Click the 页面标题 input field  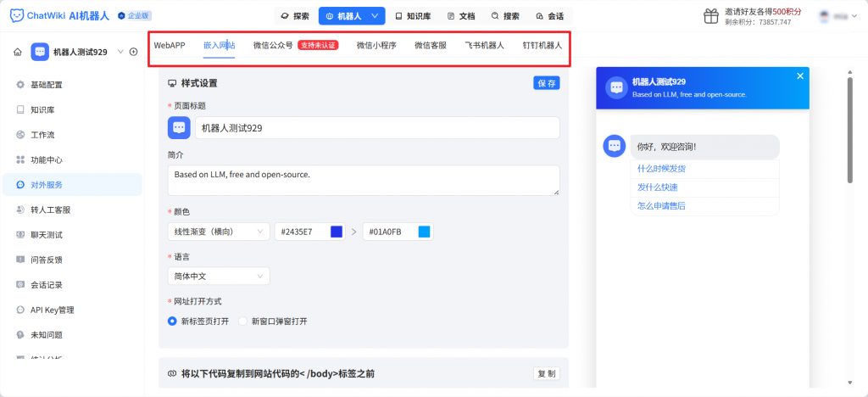point(377,128)
